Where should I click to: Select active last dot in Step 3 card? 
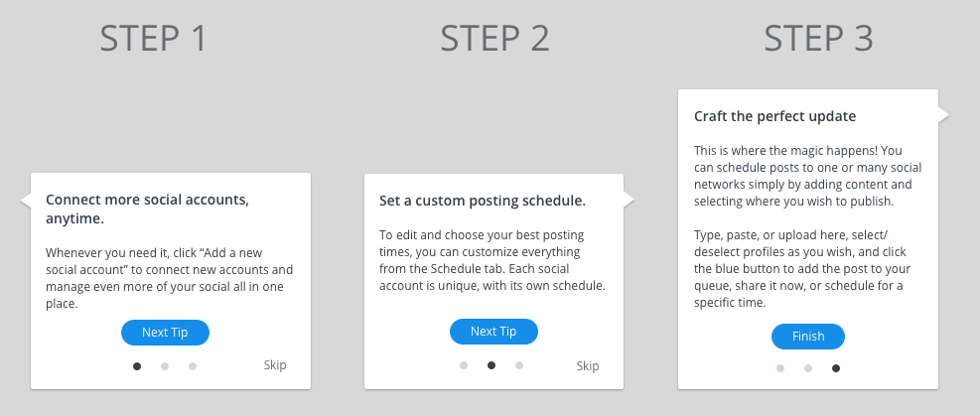coord(836,368)
